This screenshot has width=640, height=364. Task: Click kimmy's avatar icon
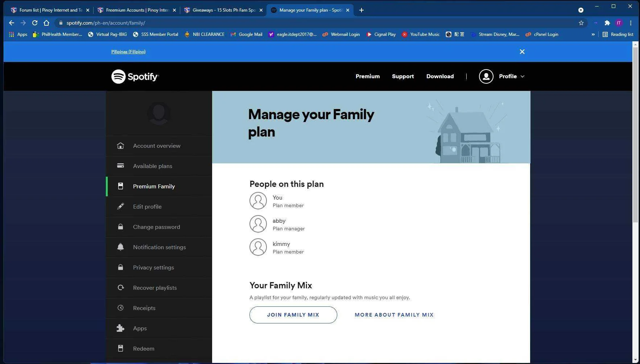[x=258, y=247]
